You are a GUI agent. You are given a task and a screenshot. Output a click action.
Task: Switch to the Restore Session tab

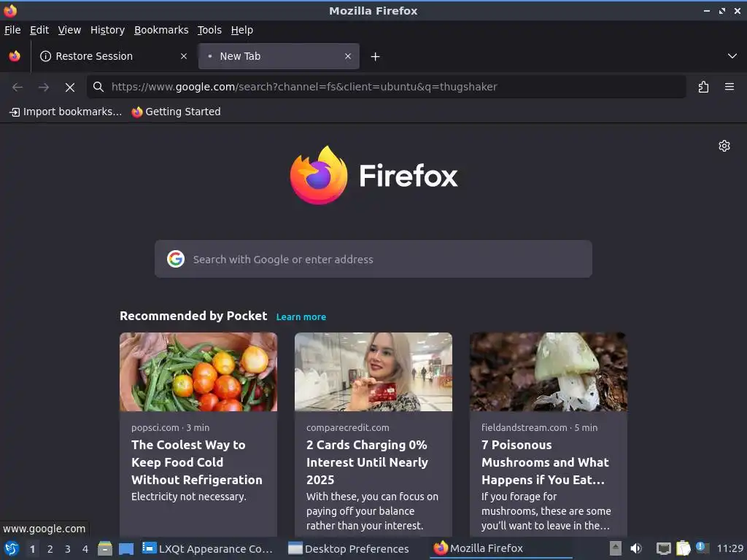(x=113, y=56)
